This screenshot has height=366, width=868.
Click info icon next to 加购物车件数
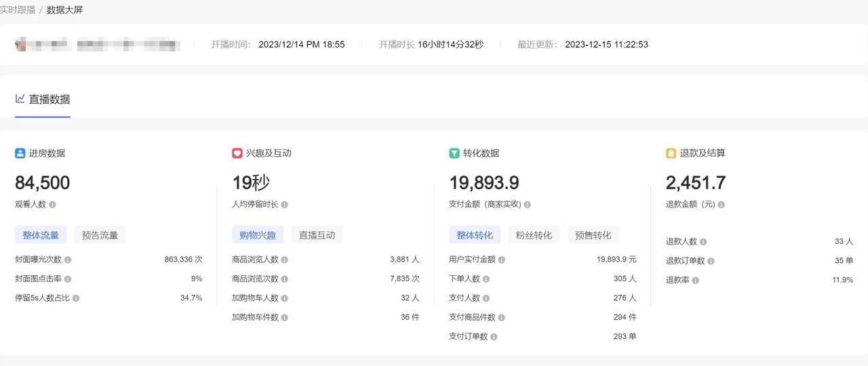click(285, 317)
